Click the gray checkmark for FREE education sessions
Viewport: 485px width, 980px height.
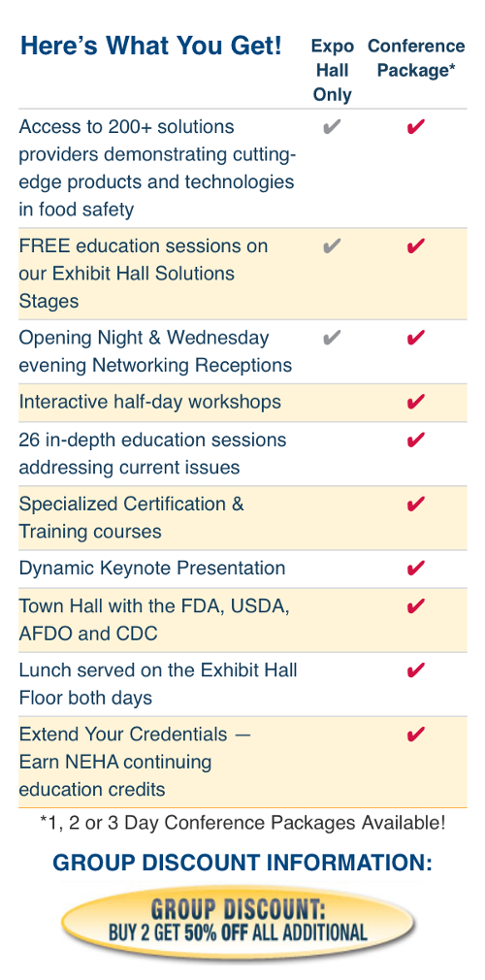[332, 246]
